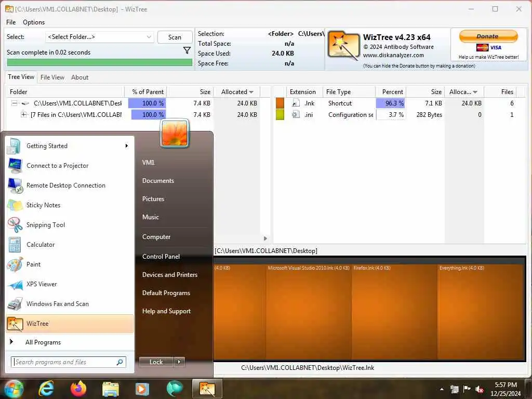This screenshot has width=532, height=399.
Task: Open Firefox from taskbar
Action: (x=78, y=389)
